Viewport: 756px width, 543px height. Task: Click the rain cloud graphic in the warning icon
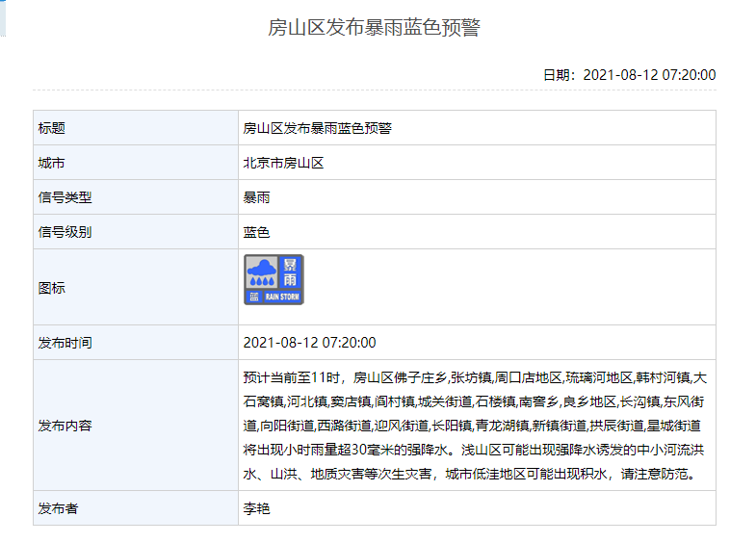point(260,271)
